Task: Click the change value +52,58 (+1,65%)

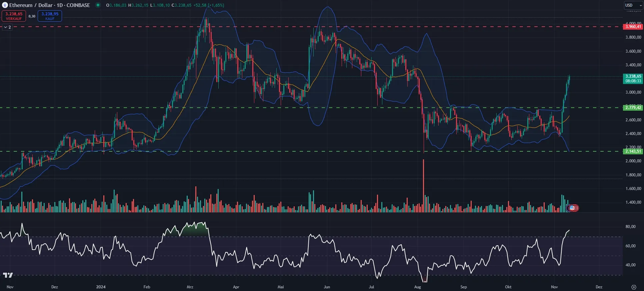Action: click(x=209, y=5)
